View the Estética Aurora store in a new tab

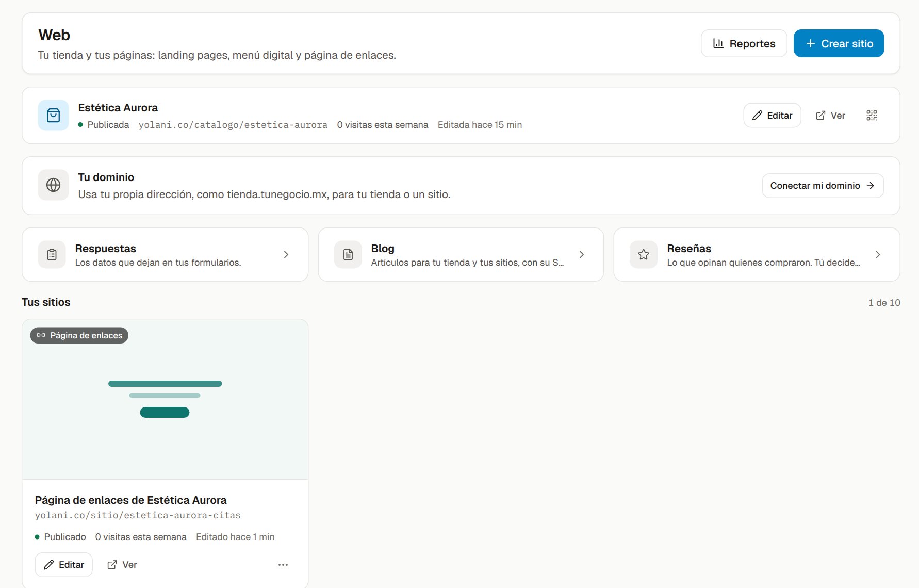coord(830,115)
